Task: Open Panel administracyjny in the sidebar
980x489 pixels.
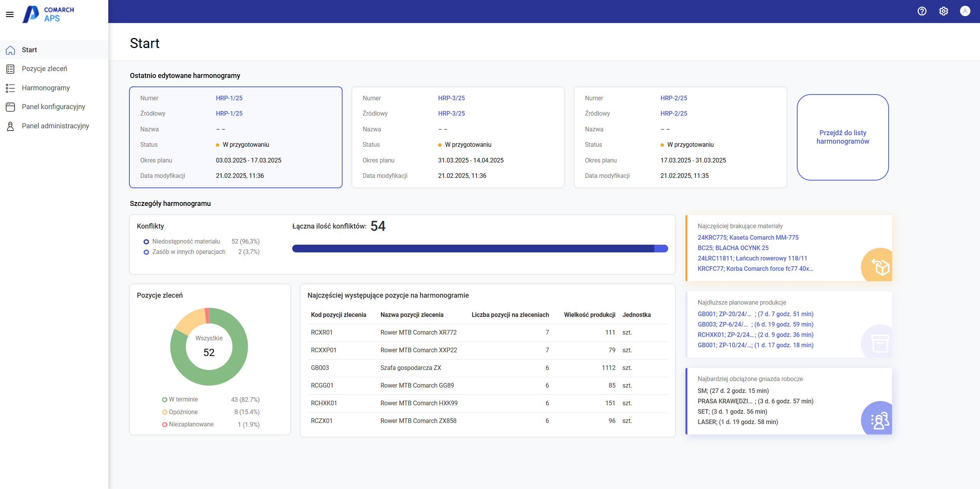Action: (54, 126)
